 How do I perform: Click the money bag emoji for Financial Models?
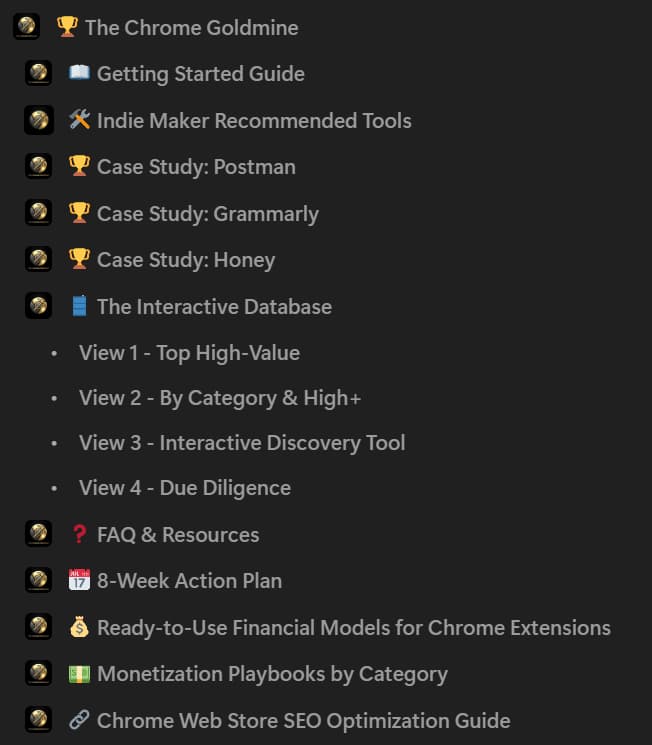(x=79, y=628)
